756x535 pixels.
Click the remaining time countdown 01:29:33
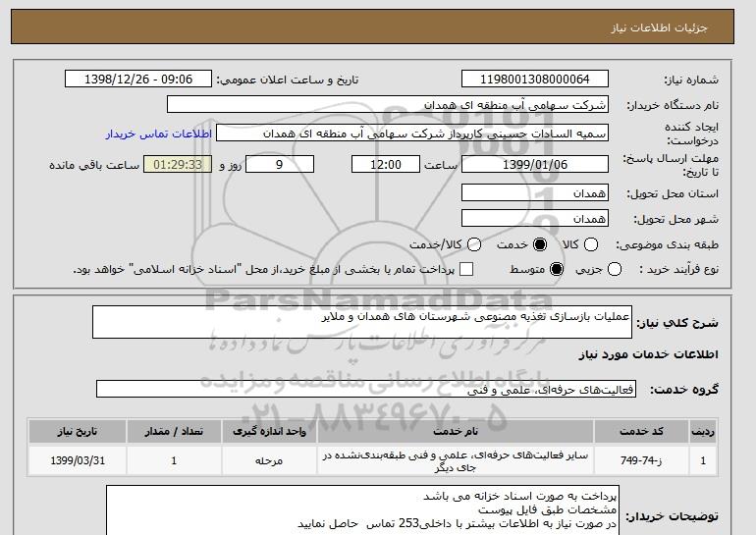[178, 164]
